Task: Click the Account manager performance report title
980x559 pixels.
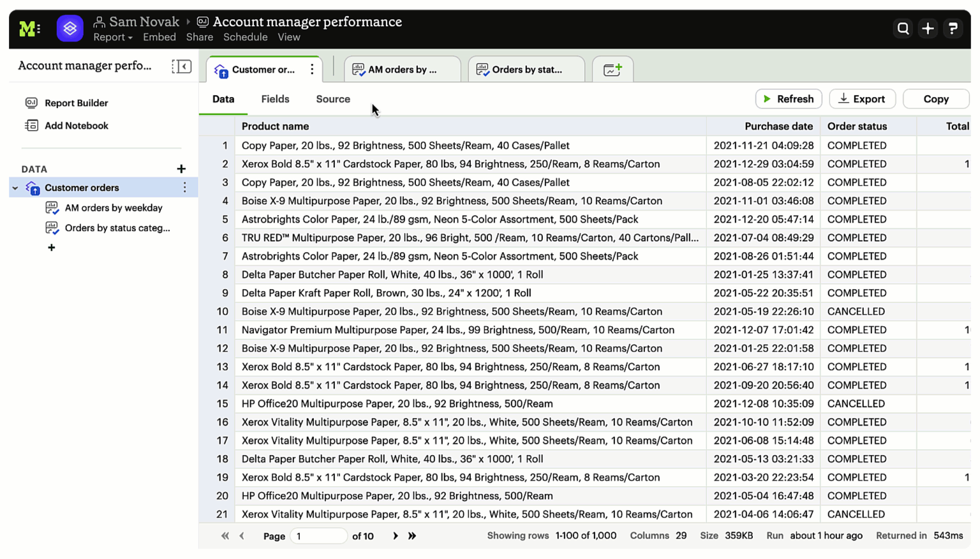Action: click(308, 22)
